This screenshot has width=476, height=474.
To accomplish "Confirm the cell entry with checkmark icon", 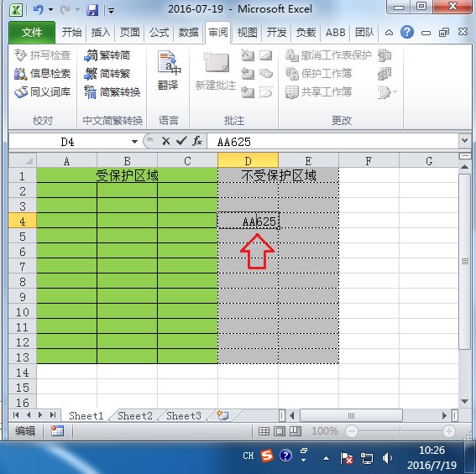I will point(181,141).
